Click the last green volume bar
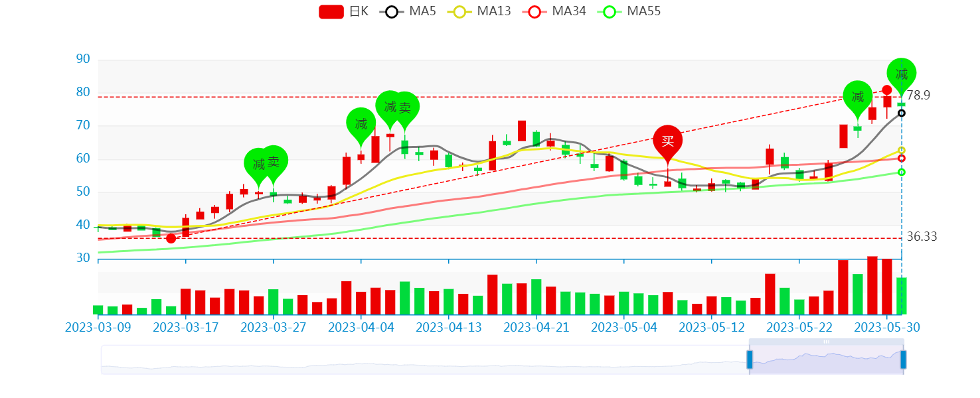The image size is (980, 398). point(901,296)
